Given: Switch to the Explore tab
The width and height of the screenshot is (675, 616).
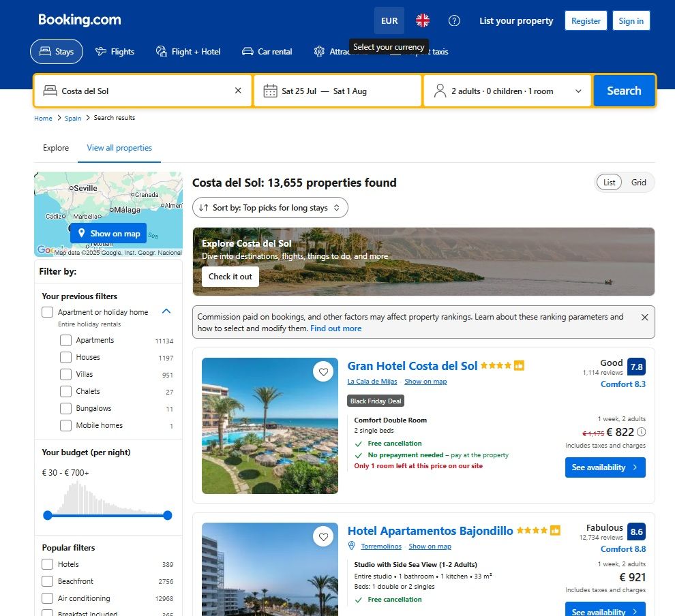Looking at the screenshot, I should point(55,148).
